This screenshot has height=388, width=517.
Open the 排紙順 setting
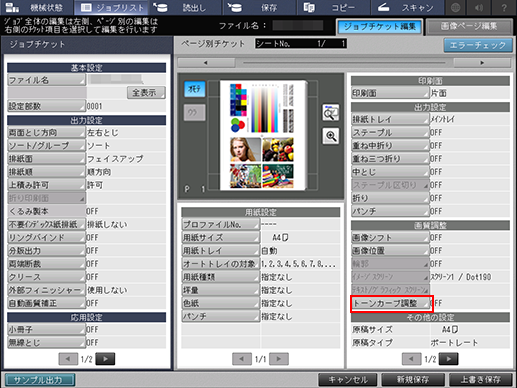[x=46, y=172]
